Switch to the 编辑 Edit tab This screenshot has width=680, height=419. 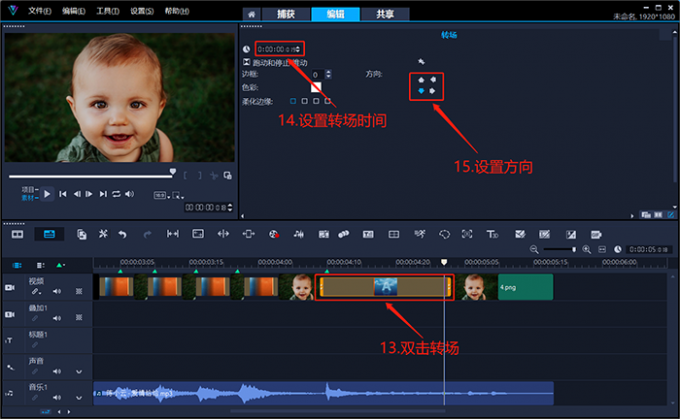(335, 14)
